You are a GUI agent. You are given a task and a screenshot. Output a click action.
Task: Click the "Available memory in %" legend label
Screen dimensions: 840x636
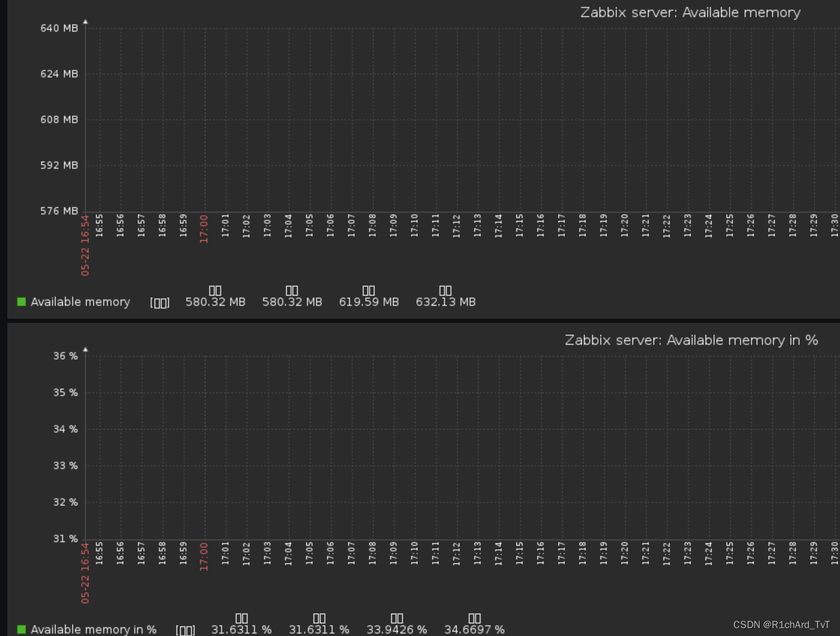click(94, 629)
